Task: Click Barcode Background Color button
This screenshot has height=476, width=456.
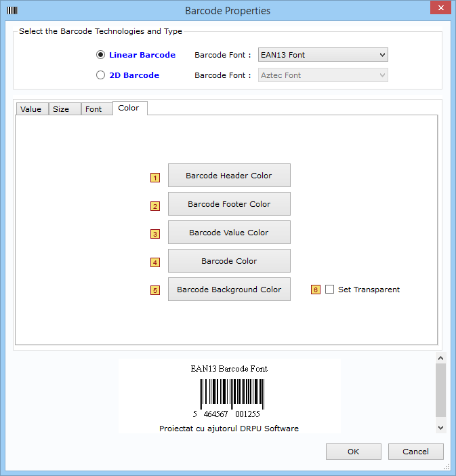Action: click(229, 290)
